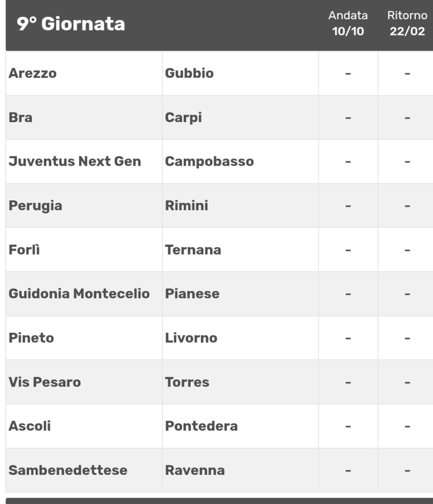Select the Perugia team entry
This screenshot has width=433, height=504.
35,205
